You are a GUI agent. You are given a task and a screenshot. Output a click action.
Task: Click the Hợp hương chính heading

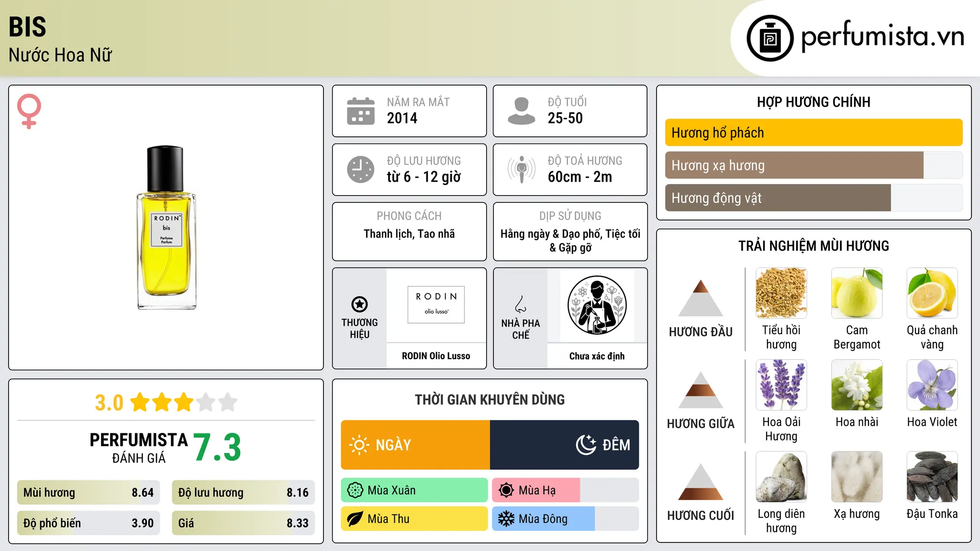(x=814, y=102)
